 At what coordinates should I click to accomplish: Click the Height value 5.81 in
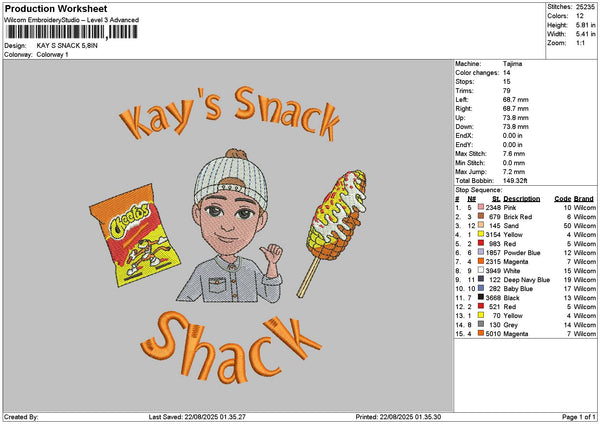586,25
